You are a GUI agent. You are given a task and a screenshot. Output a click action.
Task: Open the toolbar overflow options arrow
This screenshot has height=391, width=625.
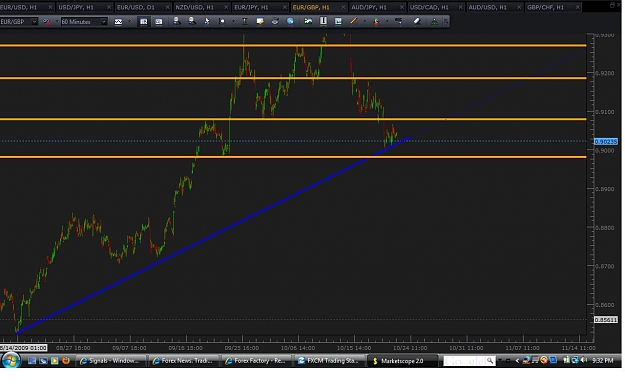pyautogui.click(x=446, y=22)
